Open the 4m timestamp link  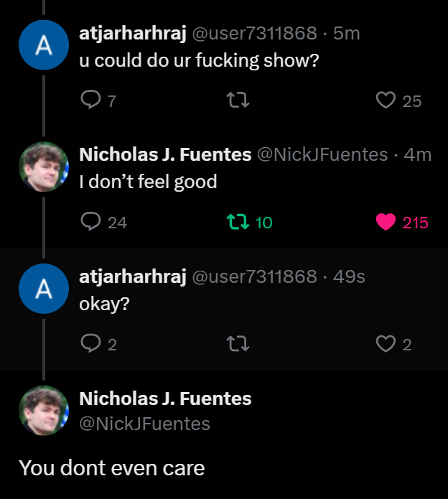pyautogui.click(x=418, y=154)
